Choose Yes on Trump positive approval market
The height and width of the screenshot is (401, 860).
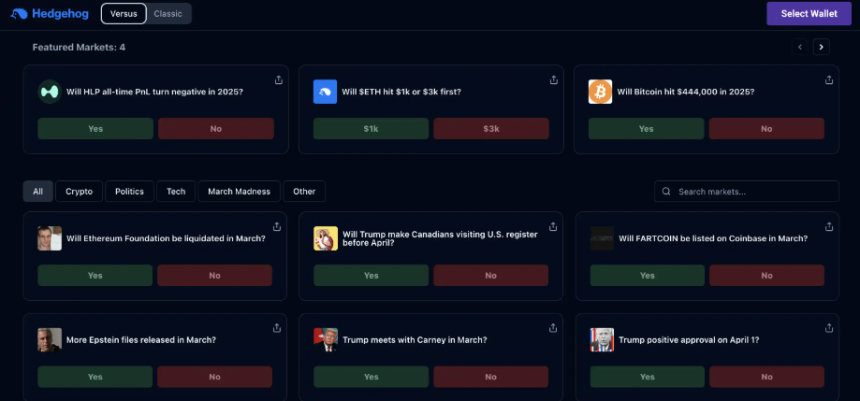point(647,377)
